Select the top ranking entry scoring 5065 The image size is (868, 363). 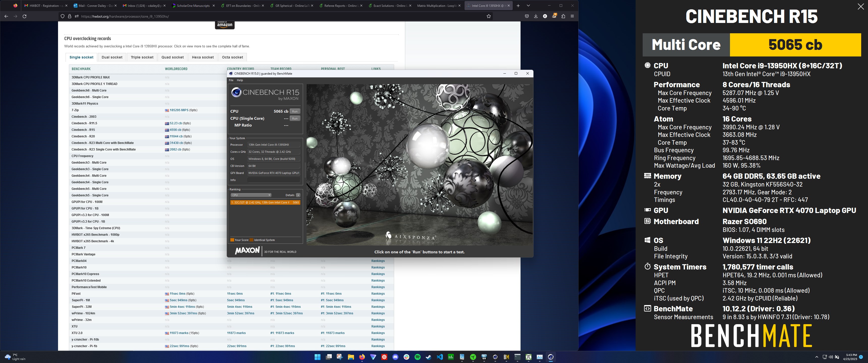[265, 202]
